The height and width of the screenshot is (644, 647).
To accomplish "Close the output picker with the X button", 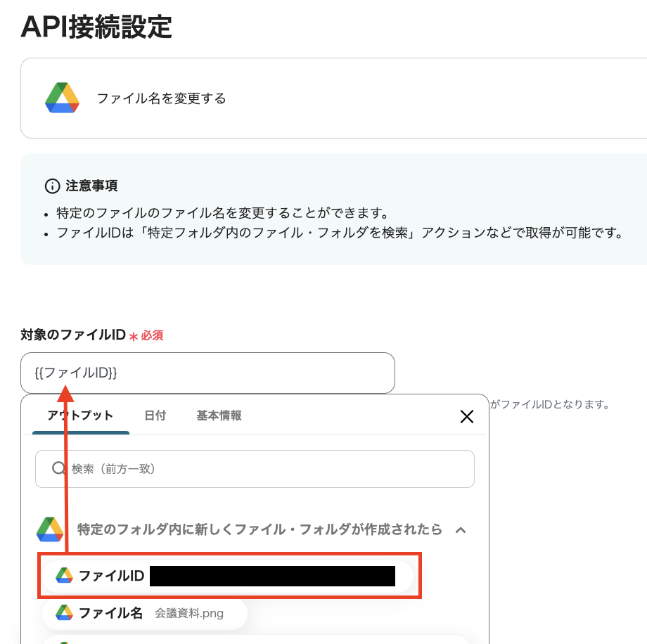I will [467, 416].
